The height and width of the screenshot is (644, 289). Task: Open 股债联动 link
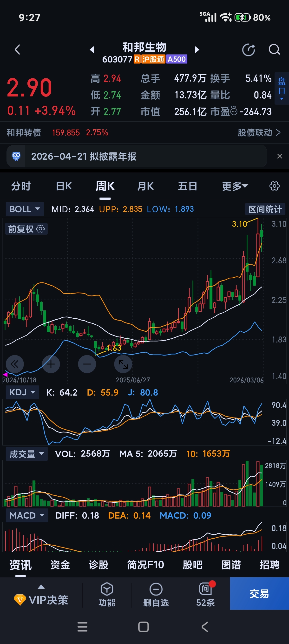(x=259, y=132)
